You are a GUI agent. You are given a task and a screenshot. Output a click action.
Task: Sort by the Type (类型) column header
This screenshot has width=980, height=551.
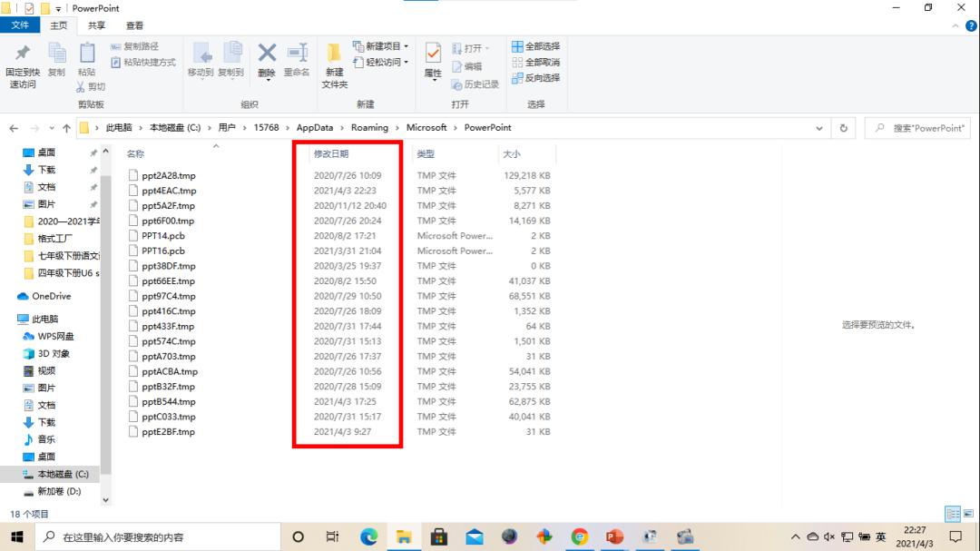[426, 153]
